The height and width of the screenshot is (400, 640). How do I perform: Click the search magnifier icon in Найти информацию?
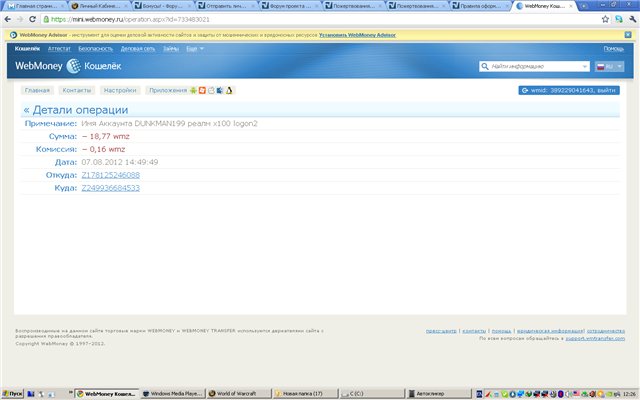(x=485, y=67)
